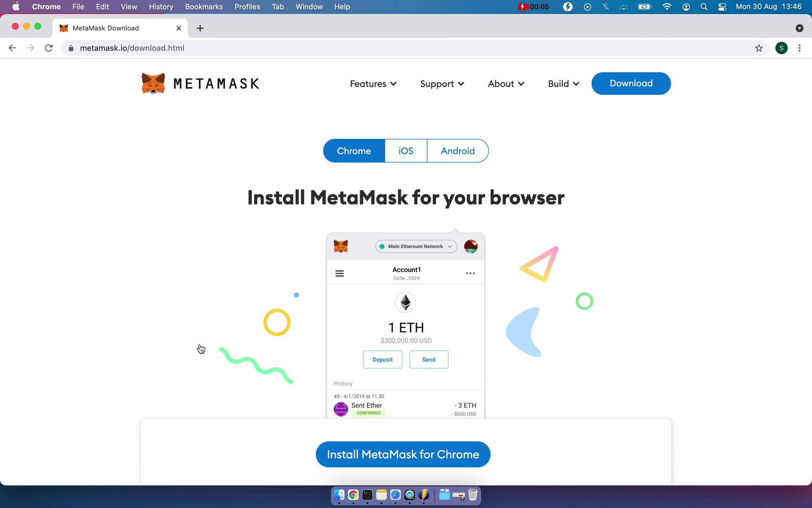Image resolution: width=812 pixels, height=508 pixels.
Task: Click the Wi-Fi status icon
Action: pyautogui.click(x=667, y=7)
